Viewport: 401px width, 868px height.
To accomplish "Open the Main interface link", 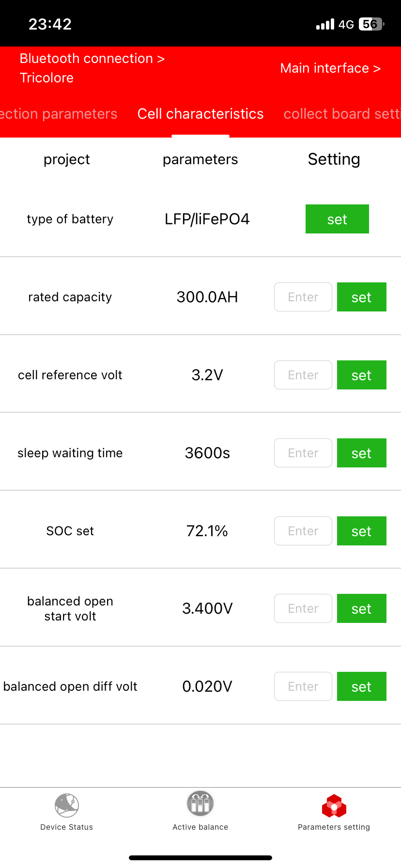I will point(330,68).
